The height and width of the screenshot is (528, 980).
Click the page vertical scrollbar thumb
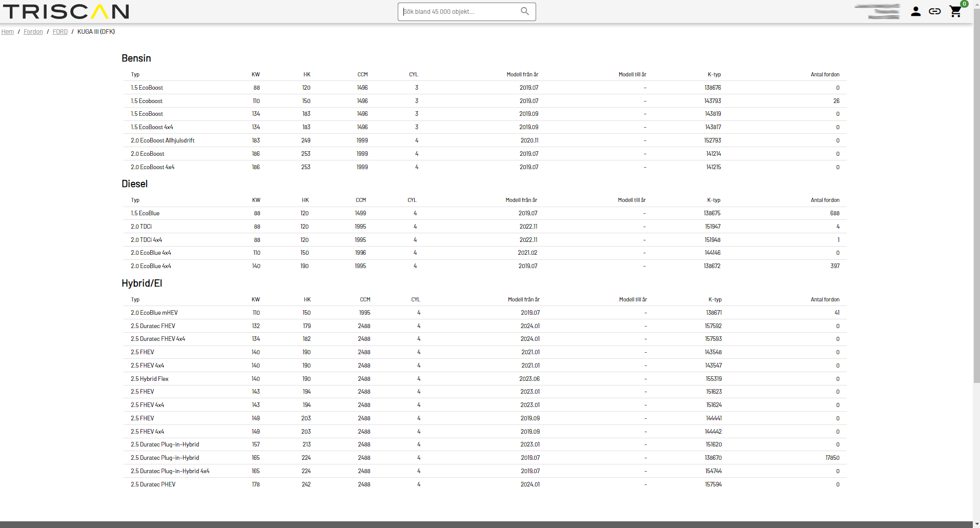click(976, 195)
